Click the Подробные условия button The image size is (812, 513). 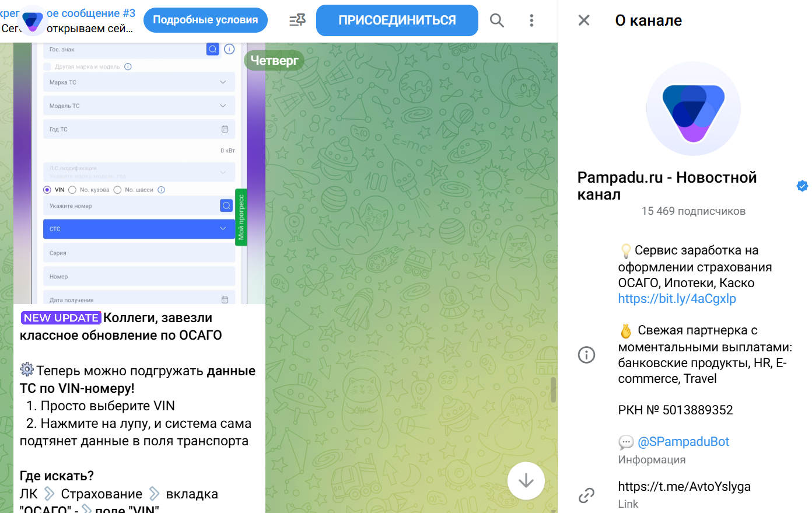205,20
